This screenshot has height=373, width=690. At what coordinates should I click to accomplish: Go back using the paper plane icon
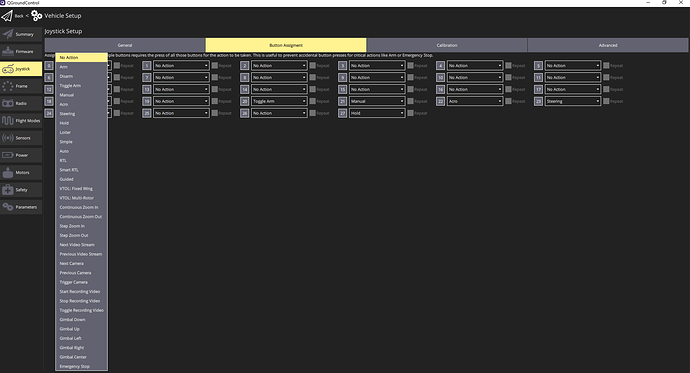pyautogui.click(x=7, y=16)
